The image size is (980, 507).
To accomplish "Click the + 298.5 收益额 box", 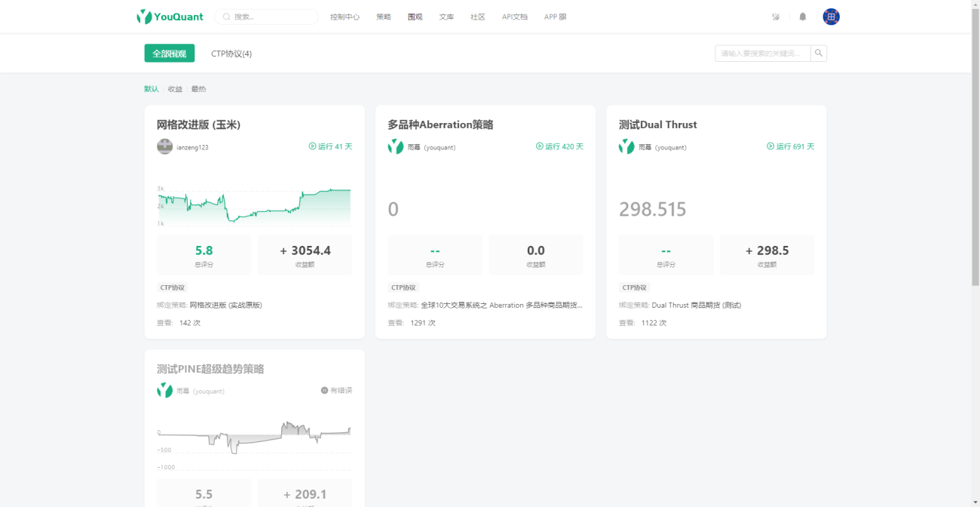I will (767, 255).
